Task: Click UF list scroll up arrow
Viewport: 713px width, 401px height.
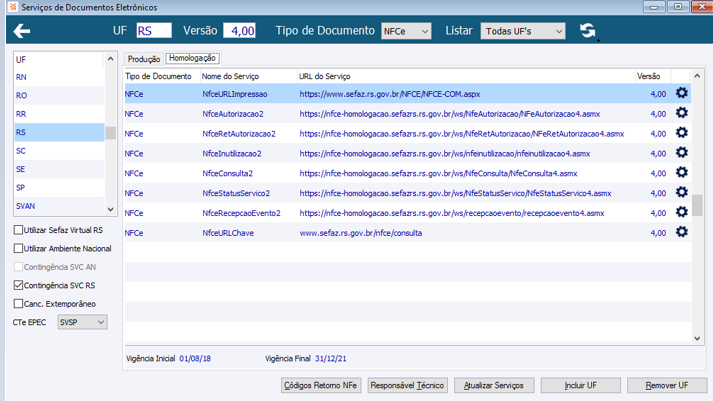Action: click(x=110, y=59)
